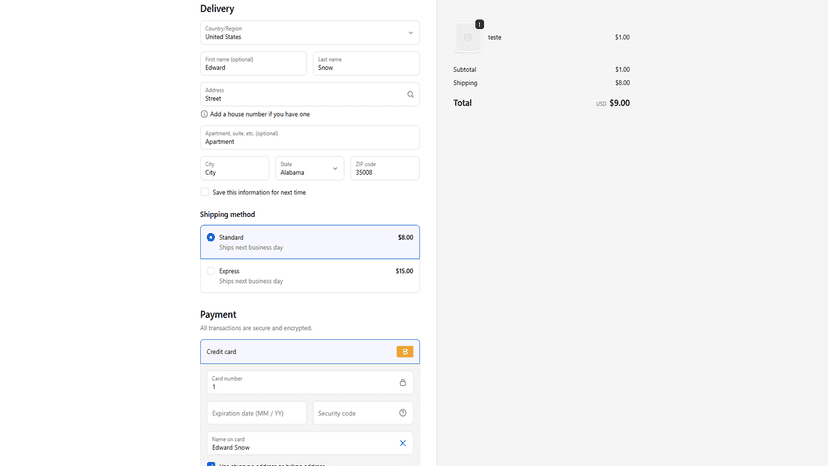Click the First name input field
The width and height of the screenshot is (828, 466).
[253, 63]
